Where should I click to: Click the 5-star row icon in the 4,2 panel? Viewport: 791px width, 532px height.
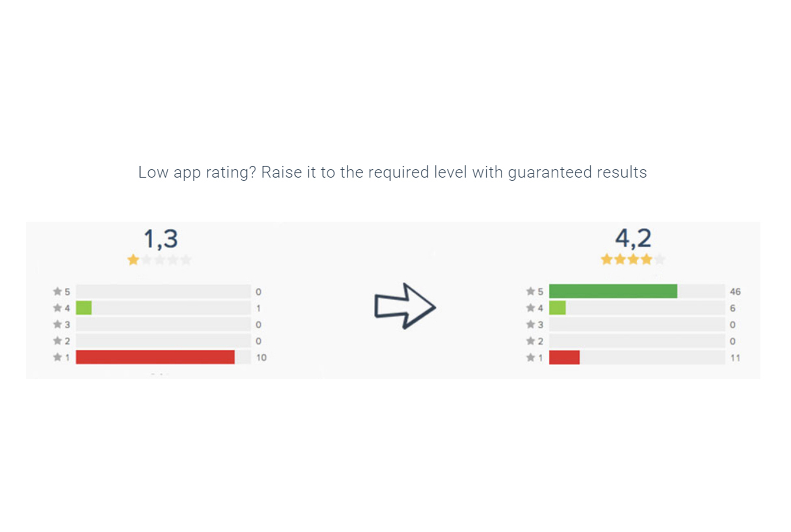coord(531,291)
